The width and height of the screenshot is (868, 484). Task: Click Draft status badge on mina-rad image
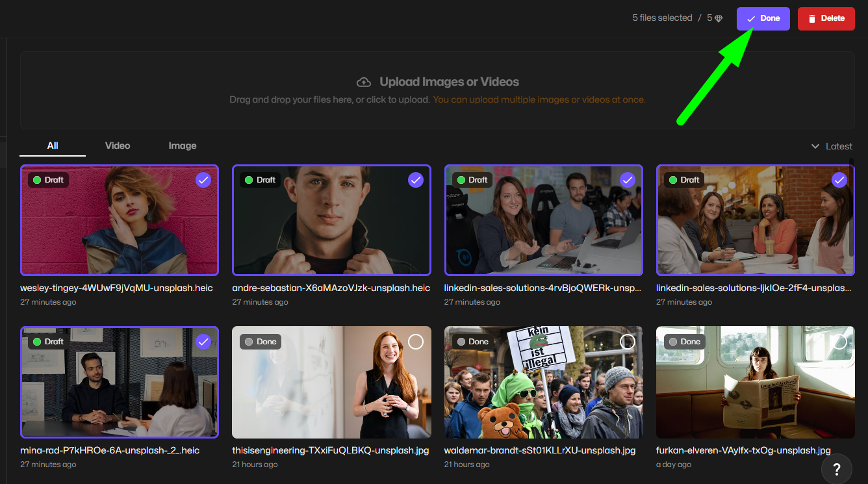pyautogui.click(x=48, y=342)
